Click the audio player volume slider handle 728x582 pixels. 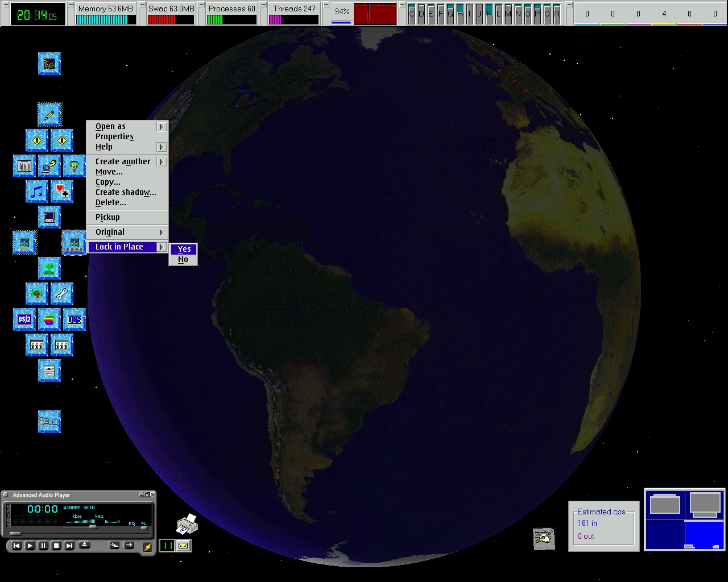(93, 527)
